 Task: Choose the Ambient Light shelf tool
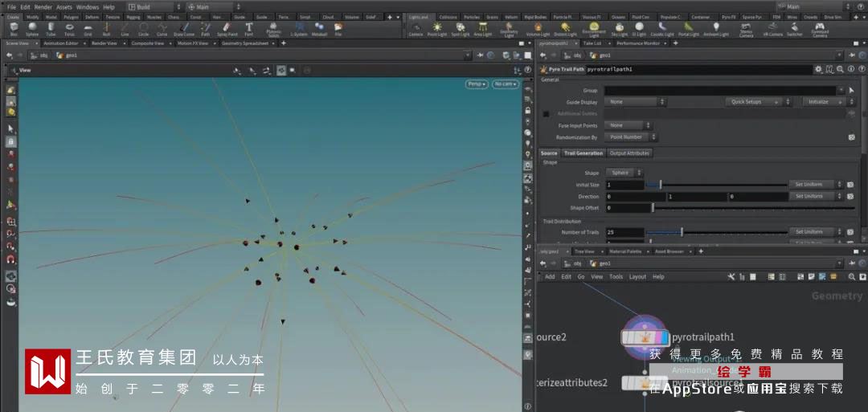[716, 29]
